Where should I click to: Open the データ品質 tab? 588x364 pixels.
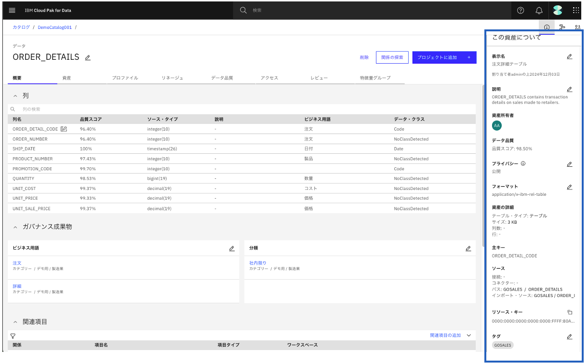tap(231, 78)
